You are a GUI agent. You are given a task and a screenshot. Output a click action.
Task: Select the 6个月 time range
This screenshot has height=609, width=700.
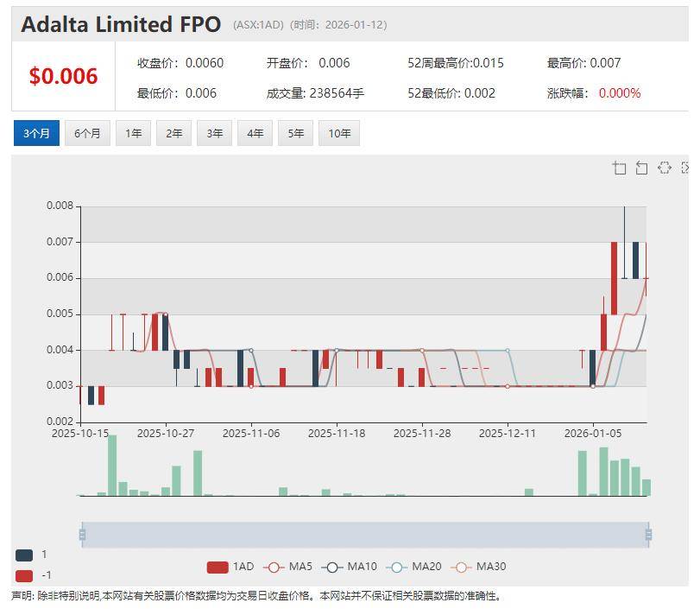point(87,133)
